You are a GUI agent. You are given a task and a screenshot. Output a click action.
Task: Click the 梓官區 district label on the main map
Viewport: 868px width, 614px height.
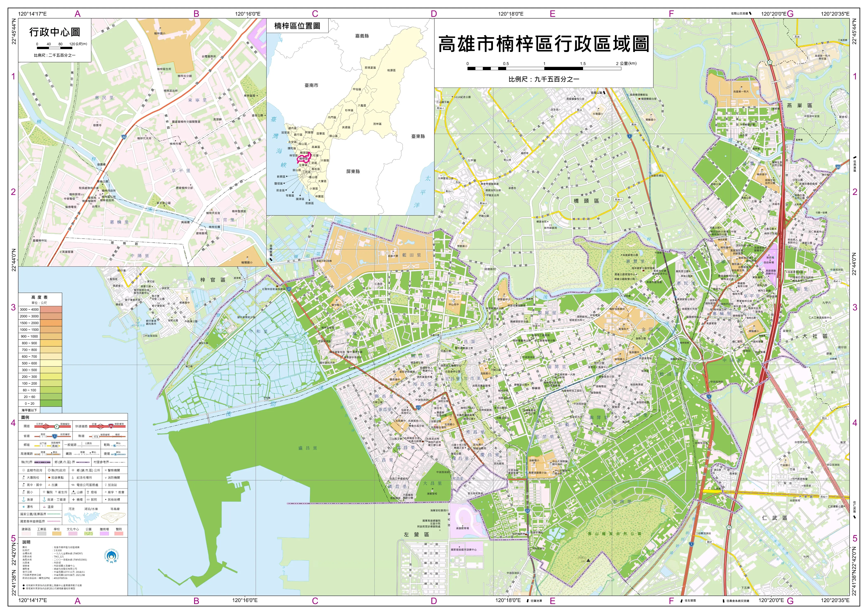pyautogui.click(x=213, y=280)
